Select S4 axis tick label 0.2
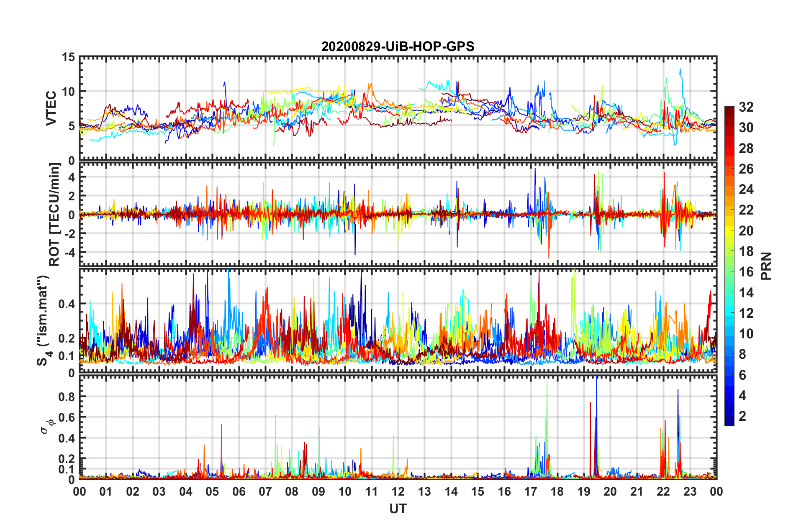 click(x=67, y=338)
